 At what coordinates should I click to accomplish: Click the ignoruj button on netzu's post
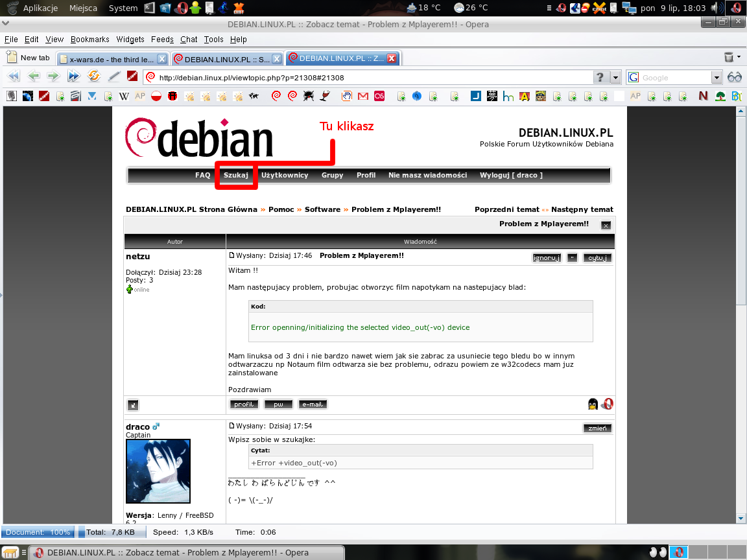pyautogui.click(x=547, y=257)
